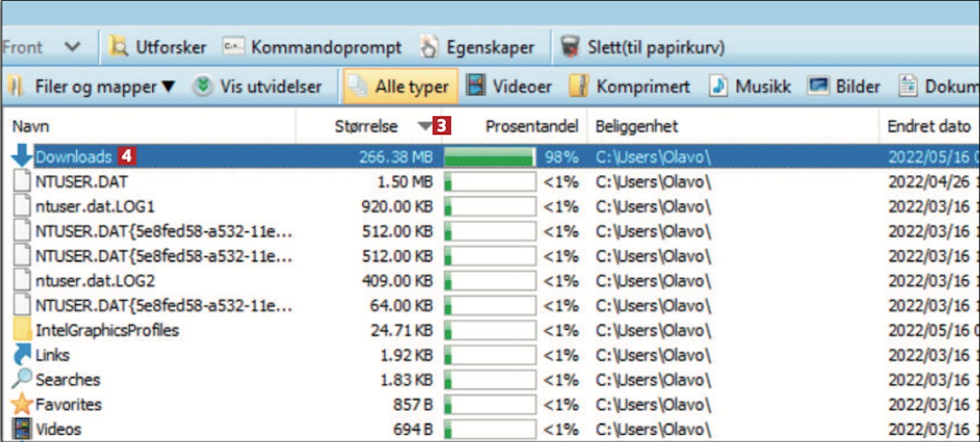The width and height of the screenshot is (980, 442).
Task: Open Egenskaper for the selected item
Action: click(477, 48)
